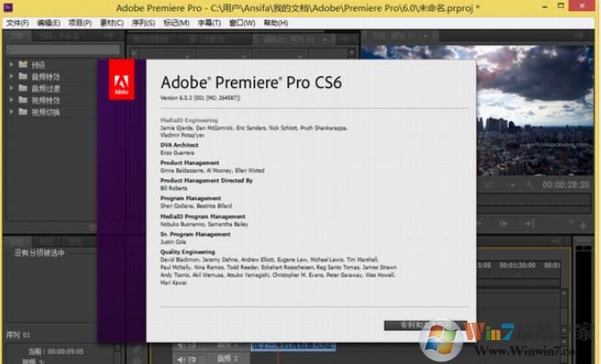Select the 音频过渡 folder icon

point(23,88)
